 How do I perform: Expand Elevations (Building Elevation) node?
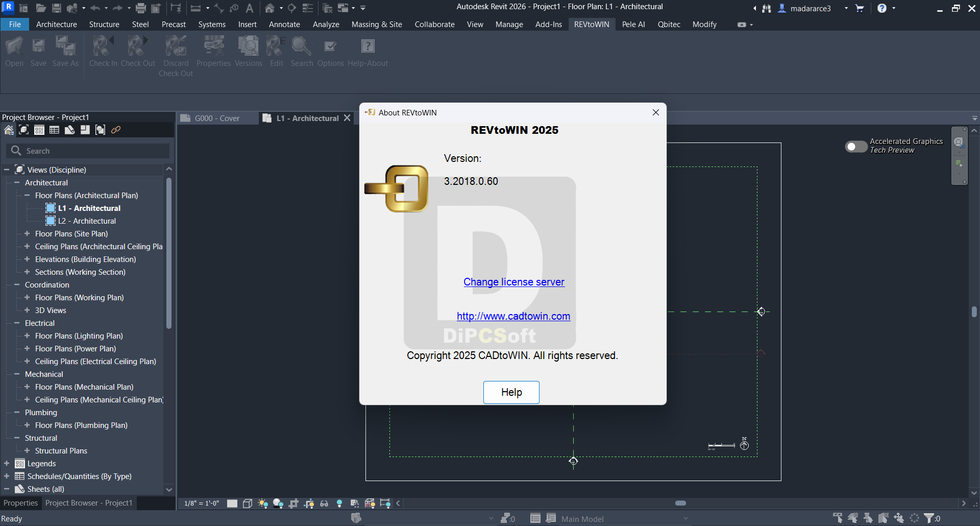[27, 259]
